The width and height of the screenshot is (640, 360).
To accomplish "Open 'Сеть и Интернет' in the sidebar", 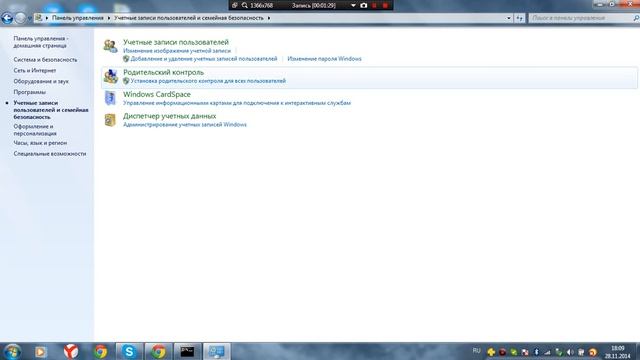I will click(x=35, y=71).
